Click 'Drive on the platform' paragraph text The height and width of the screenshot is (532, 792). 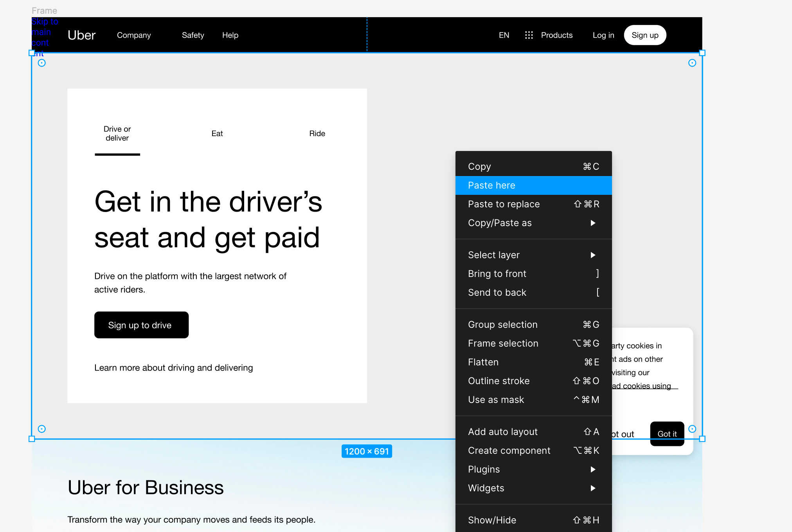tap(190, 283)
